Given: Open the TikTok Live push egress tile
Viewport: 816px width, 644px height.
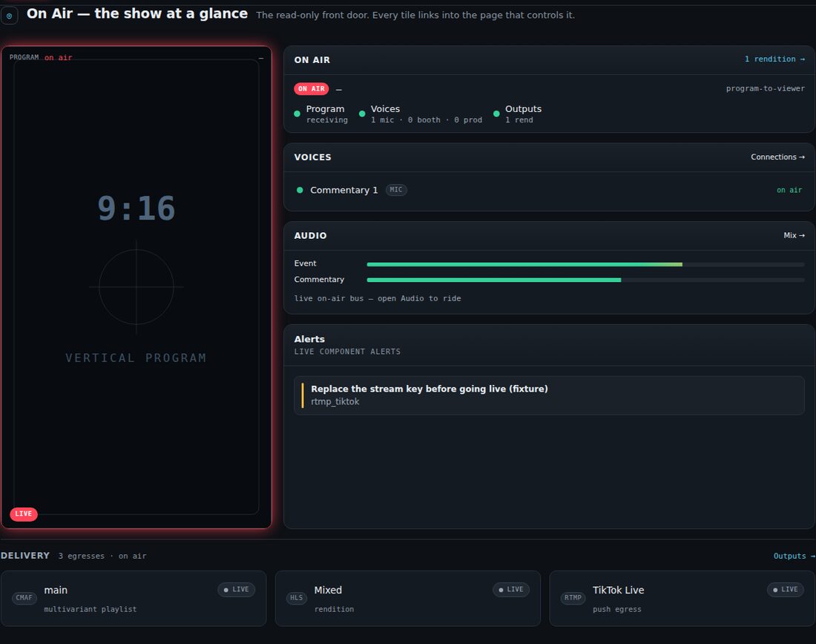Looking at the screenshot, I should point(682,598).
